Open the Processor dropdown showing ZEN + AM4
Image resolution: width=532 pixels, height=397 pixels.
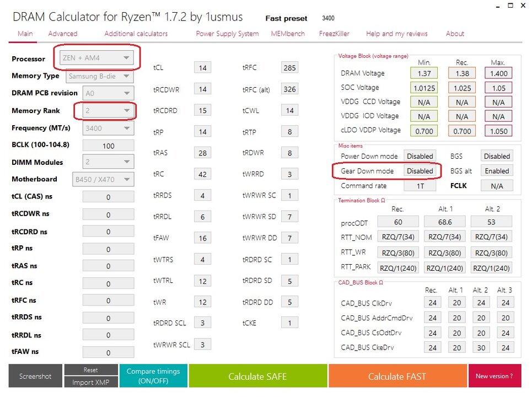96,58
